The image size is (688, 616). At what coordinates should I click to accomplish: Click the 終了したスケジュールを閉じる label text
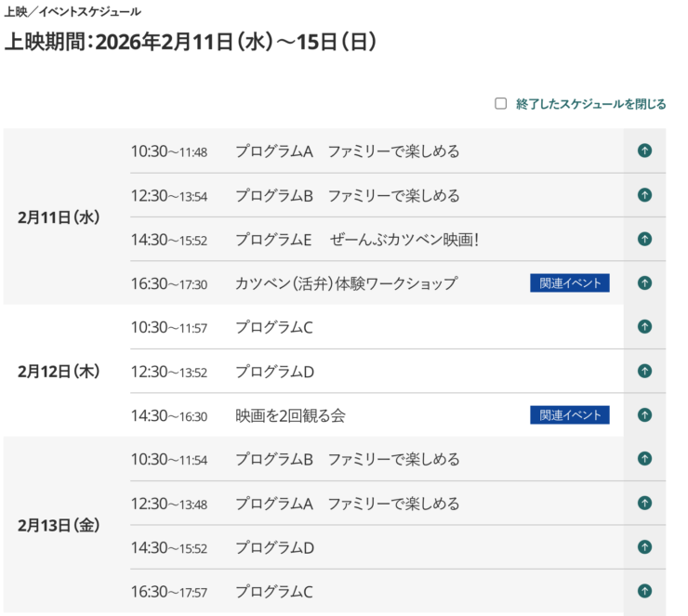pyautogui.click(x=590, y=104)
